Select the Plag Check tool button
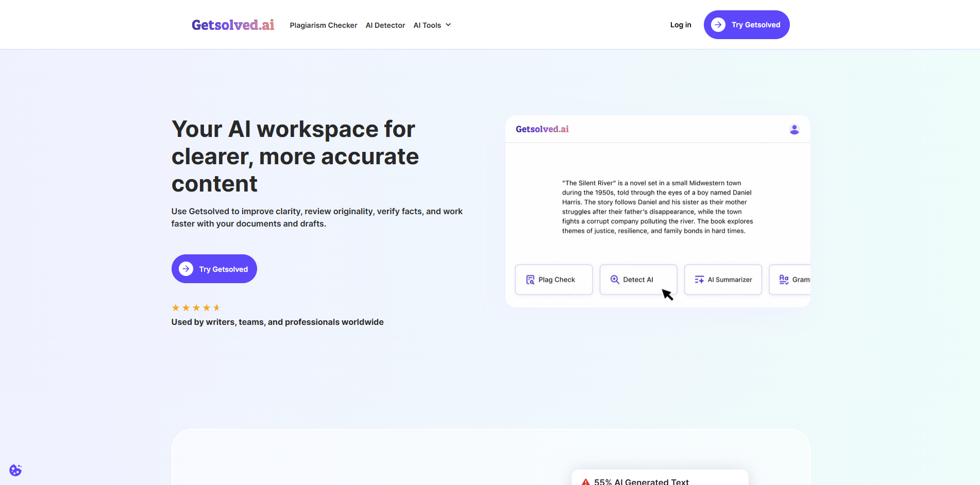The image size is (980, 485). click(554, 280)
